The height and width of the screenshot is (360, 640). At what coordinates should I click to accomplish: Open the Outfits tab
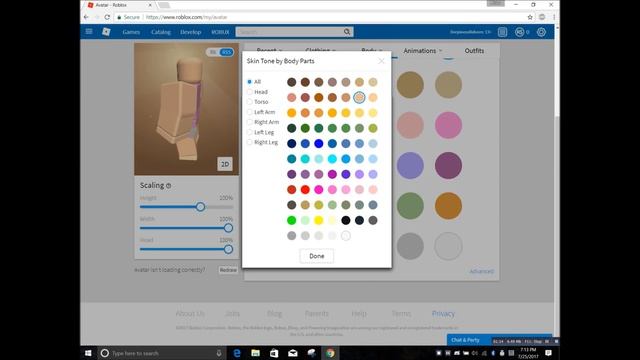pos(474,51)
